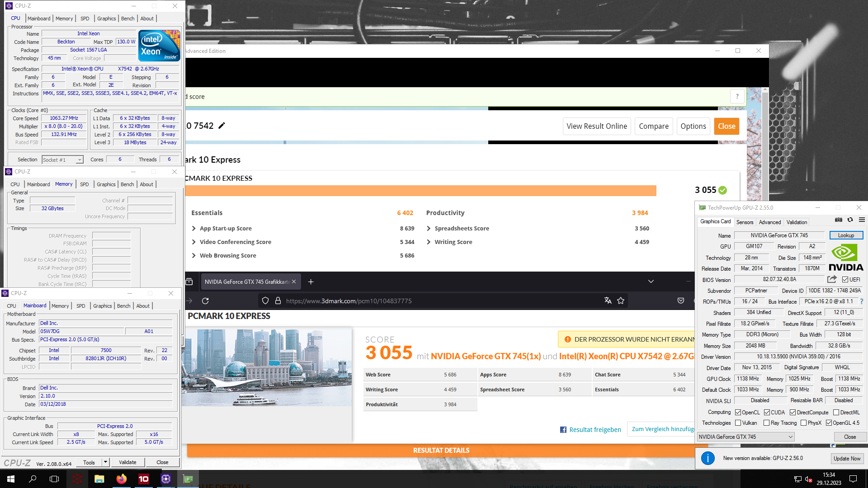868x488 pixels.
Task: Open CPU-Z taskbar icon
Action: pyautogui.click(x=165, y=479)
